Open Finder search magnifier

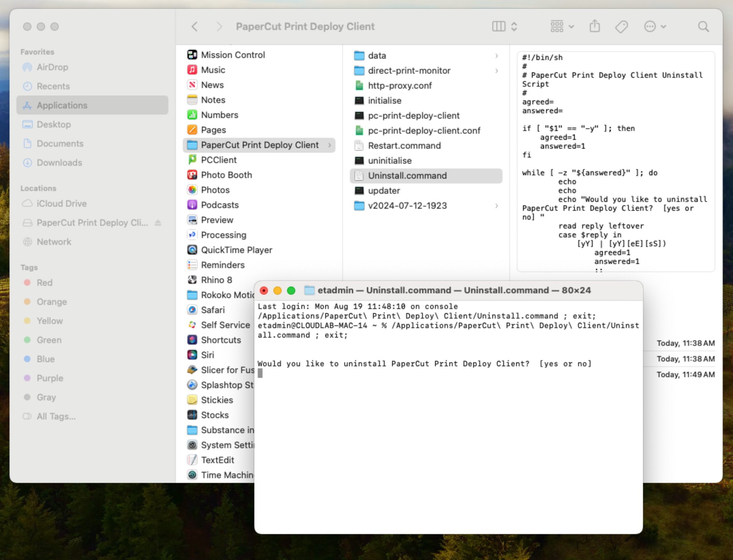(x=703, y=27)
